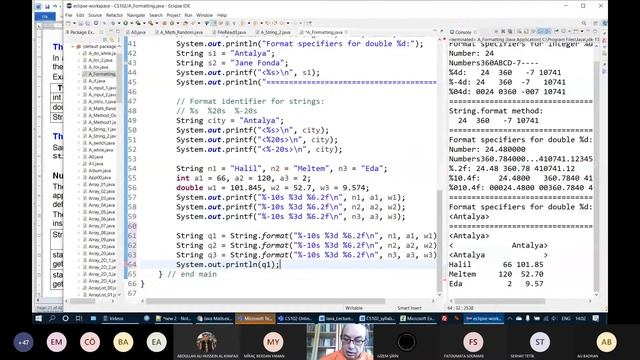Select A_switch.java in Package Explorer
This screenshot has height=360, width=640.
(x=101, y=143)
